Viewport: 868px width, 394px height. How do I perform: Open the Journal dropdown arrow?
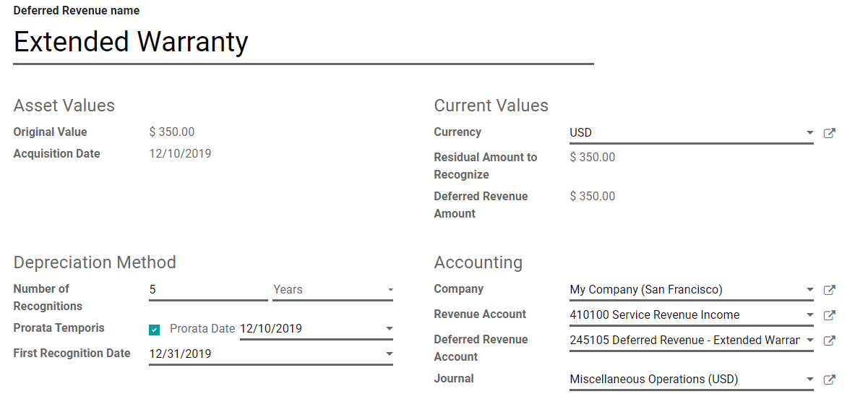[809, 380]
